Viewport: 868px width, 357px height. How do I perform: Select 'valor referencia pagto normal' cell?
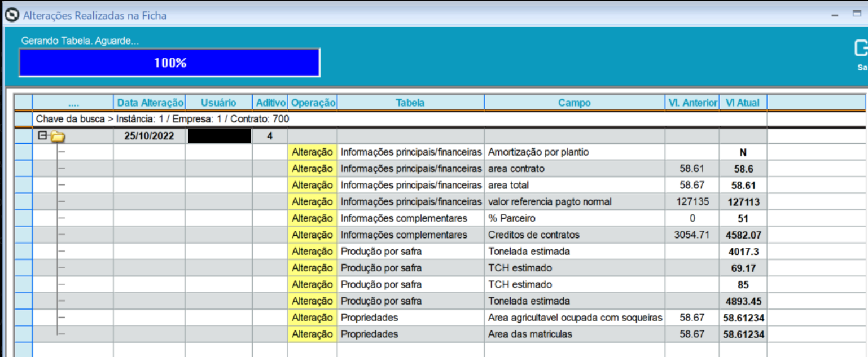pos(575,202)
